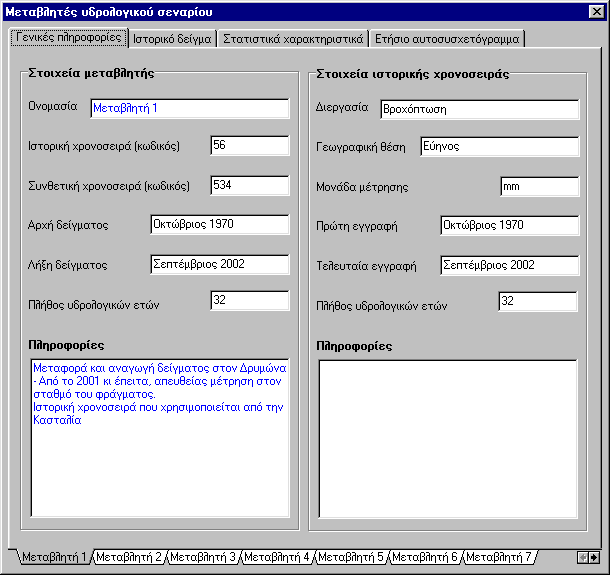Click the Μονάδα μέτρησης label

362,187
